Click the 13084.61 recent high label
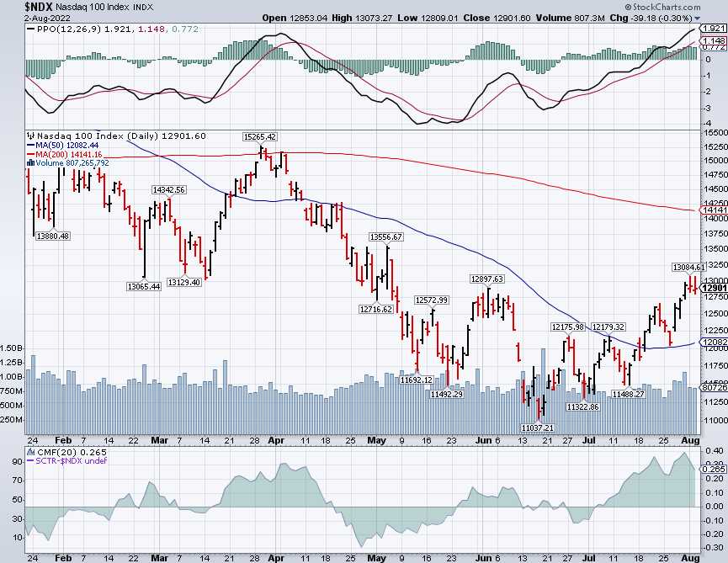This screenshot has width=728, height=563. coord(687,267)
